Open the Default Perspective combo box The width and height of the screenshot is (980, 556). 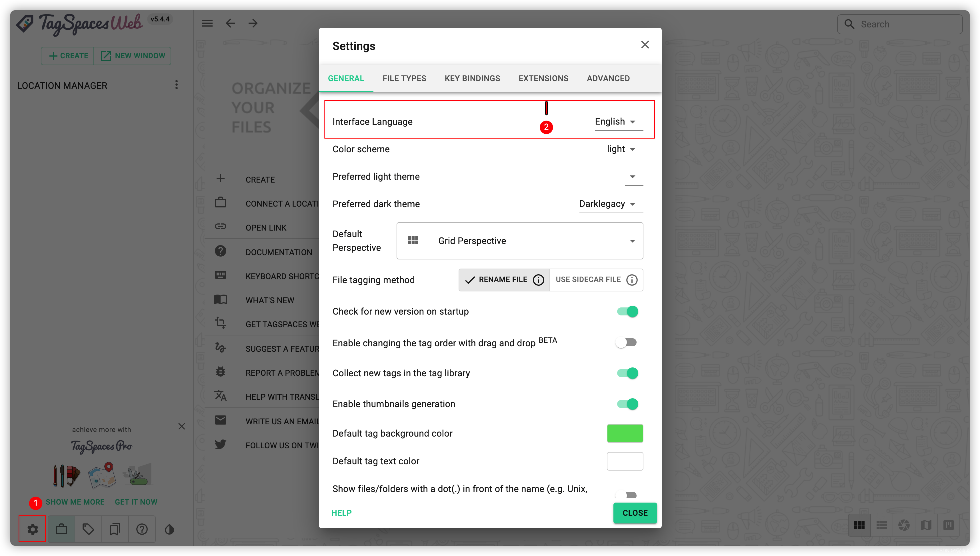pyautogui.click(x=520, y=241)
